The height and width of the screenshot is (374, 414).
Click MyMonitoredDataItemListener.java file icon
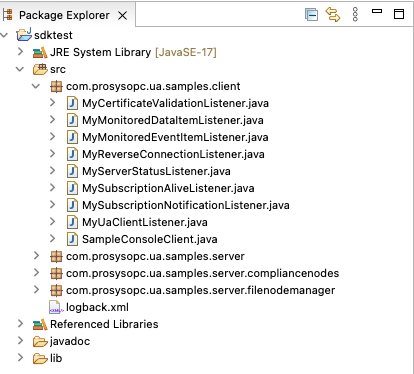(72, 120)
